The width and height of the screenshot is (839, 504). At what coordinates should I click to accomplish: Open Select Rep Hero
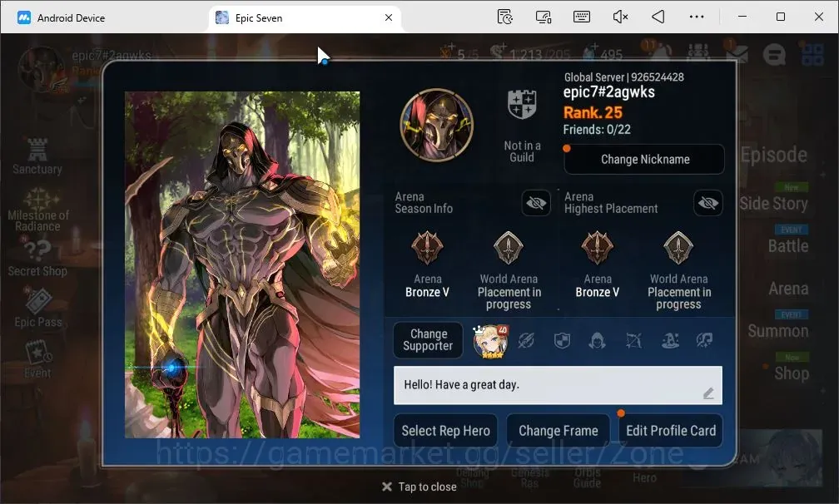pos(446,431)
